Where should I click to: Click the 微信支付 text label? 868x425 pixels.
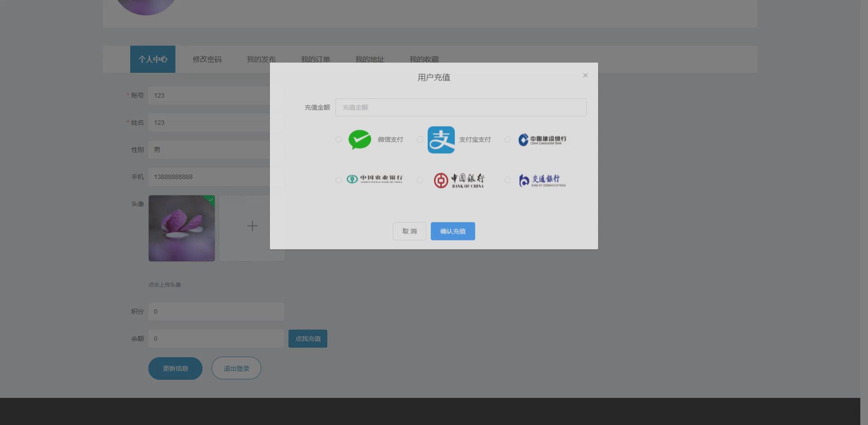pos(391,140)
